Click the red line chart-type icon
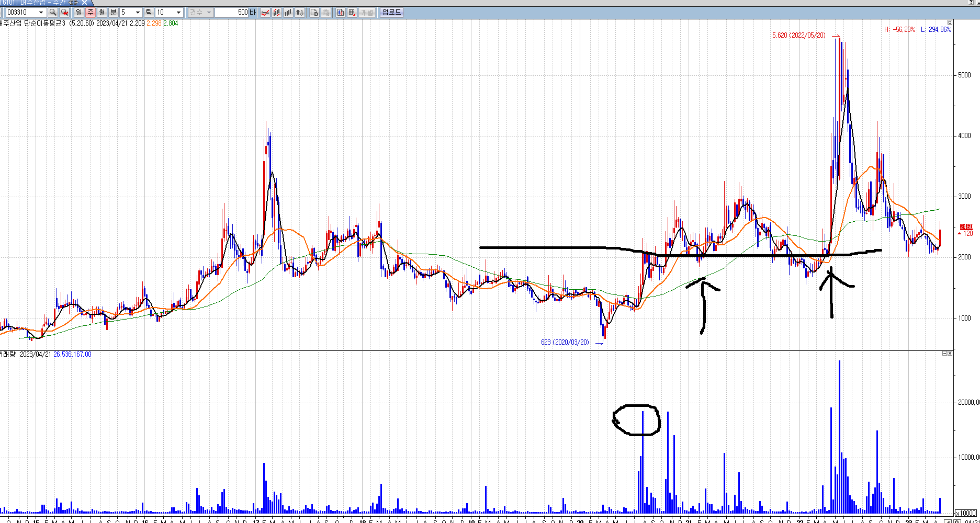 tap(265, 13)
